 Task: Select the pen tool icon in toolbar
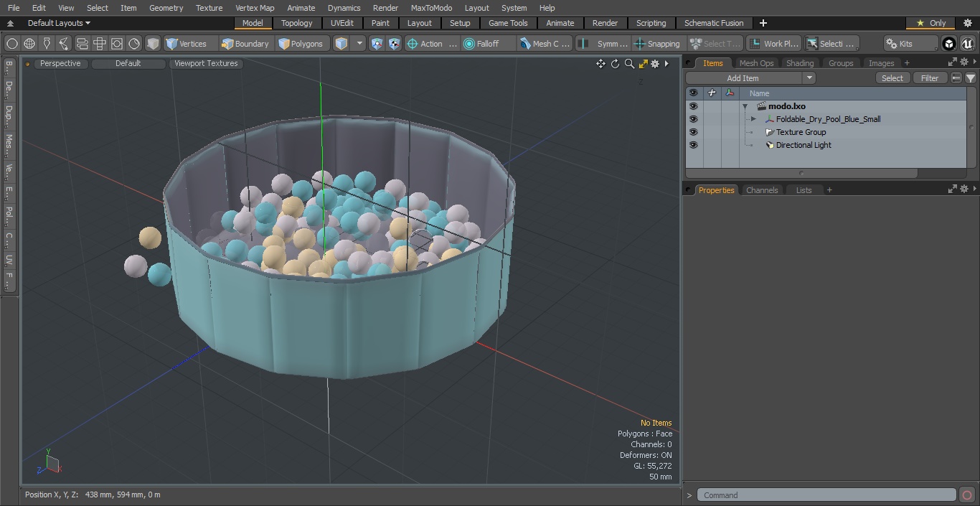tap(47, 44)
